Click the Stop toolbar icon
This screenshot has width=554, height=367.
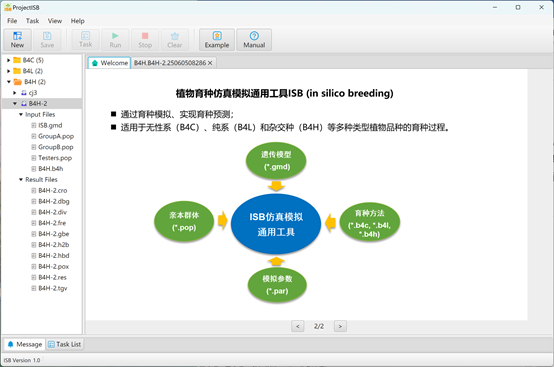pos(145,40)
